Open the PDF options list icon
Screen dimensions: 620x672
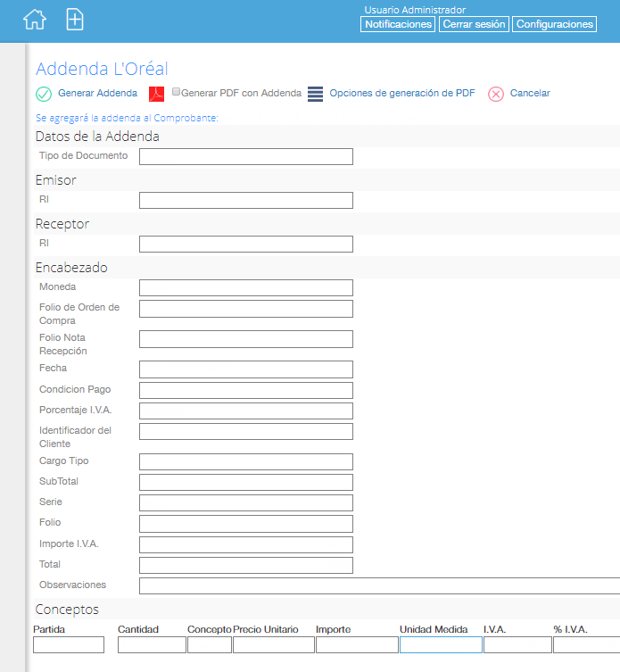tap(316, 94)
